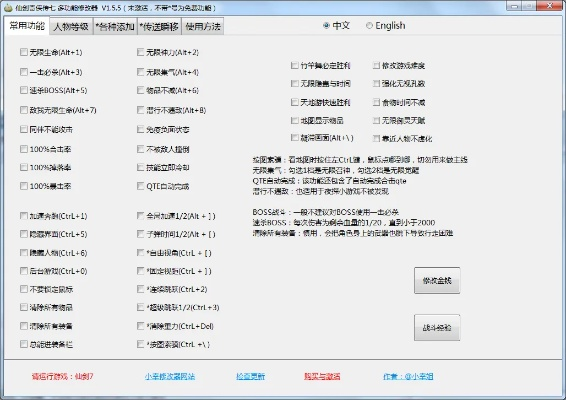
Task: Enable *自由视角 (Ctrl+[) checkbox
Action: [x=140, y=253]
